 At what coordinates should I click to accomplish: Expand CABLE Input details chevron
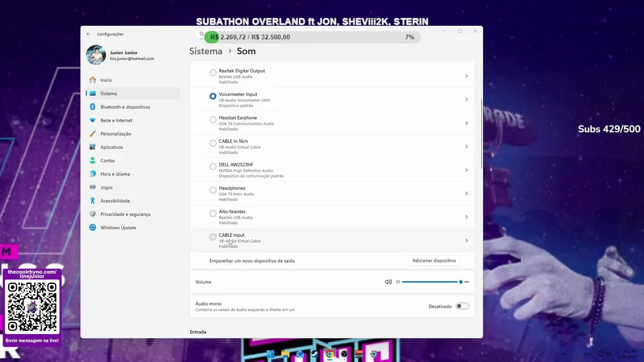click(466, 240)
